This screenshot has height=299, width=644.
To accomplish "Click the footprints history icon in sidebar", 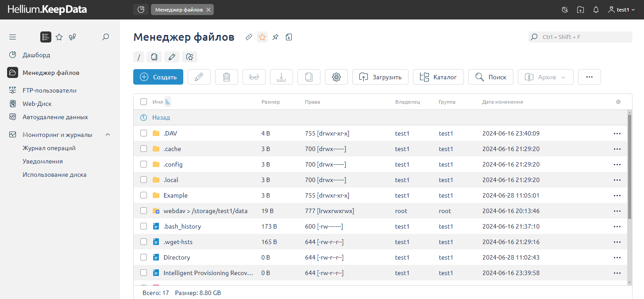I will tap(73, 37).
